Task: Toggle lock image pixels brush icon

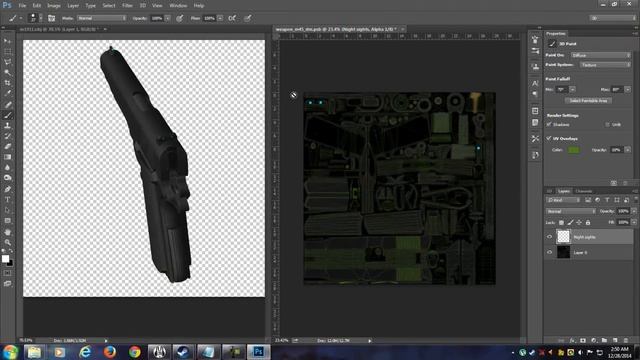Action: pos(570,222)
